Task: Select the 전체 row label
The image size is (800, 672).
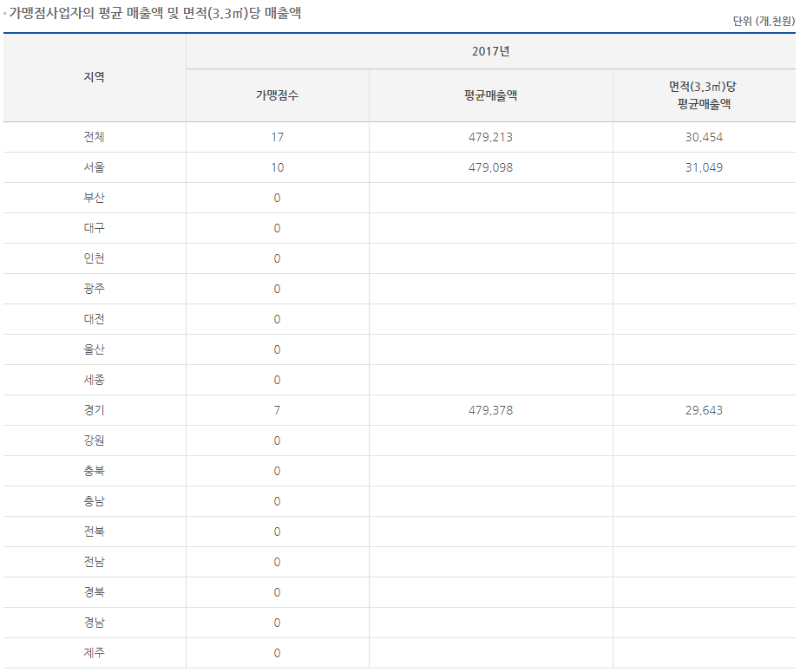Action: (x=94, y=137)
